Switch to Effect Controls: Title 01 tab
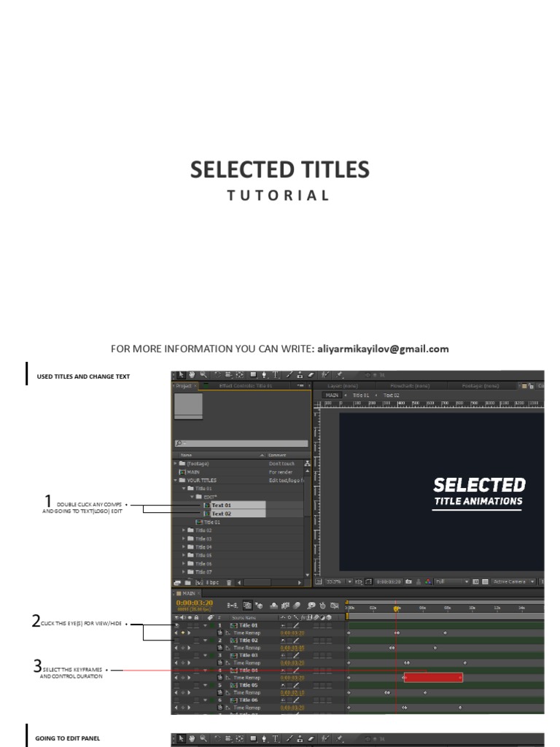The height and width of the screenshot is (747, 560). [246, 385]
